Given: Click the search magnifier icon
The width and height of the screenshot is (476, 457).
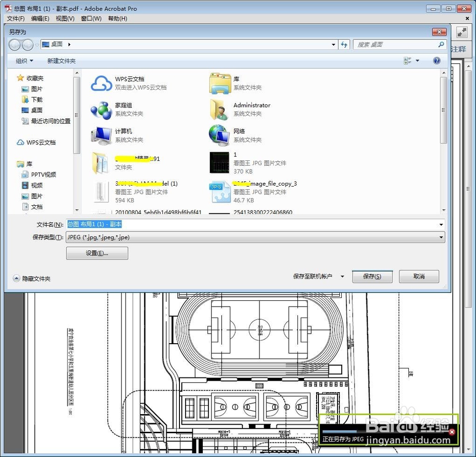Looking at the screenshot, I should pyautogui.click(x=441, y=45).
